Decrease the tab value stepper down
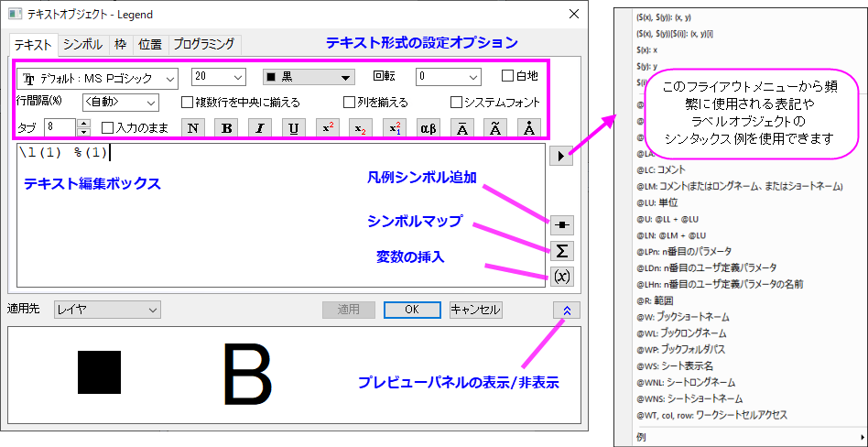 coord(83,132)
